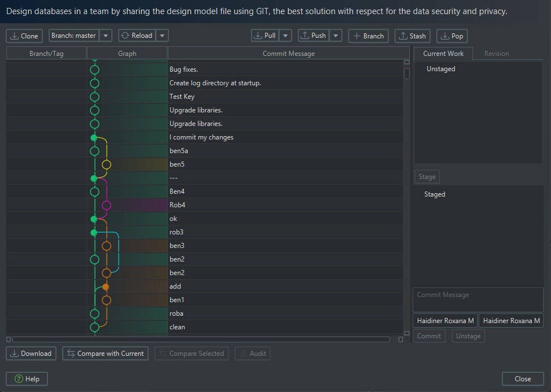Download the selected revision
Screen dimensions: 551x392
(31, 354)
